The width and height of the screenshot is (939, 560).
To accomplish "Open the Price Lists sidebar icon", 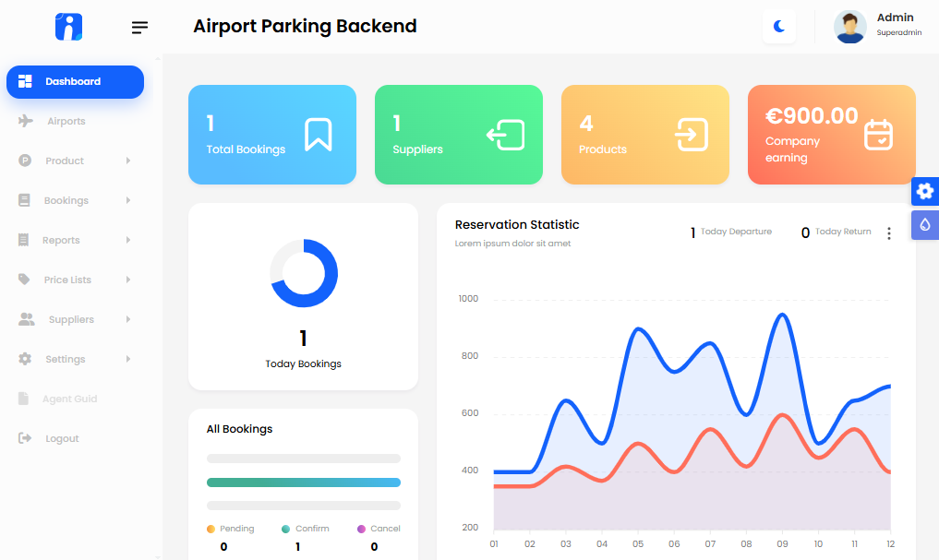I will point(23,280).
